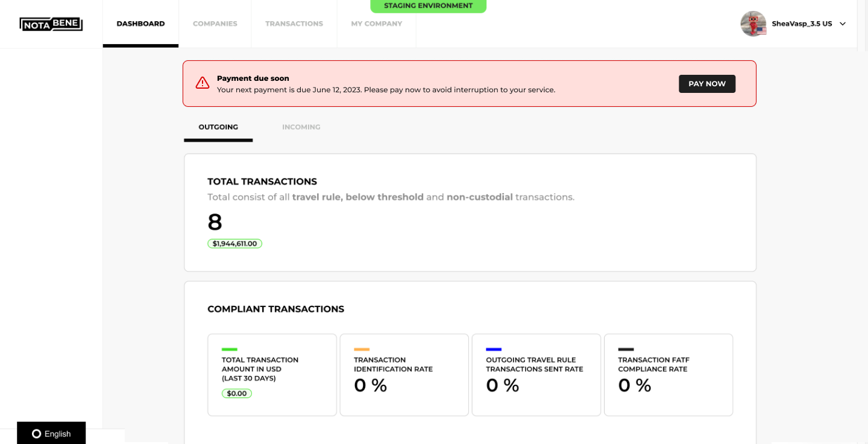
Task: Click the Notabene logo
Action: tap(51, 24)
